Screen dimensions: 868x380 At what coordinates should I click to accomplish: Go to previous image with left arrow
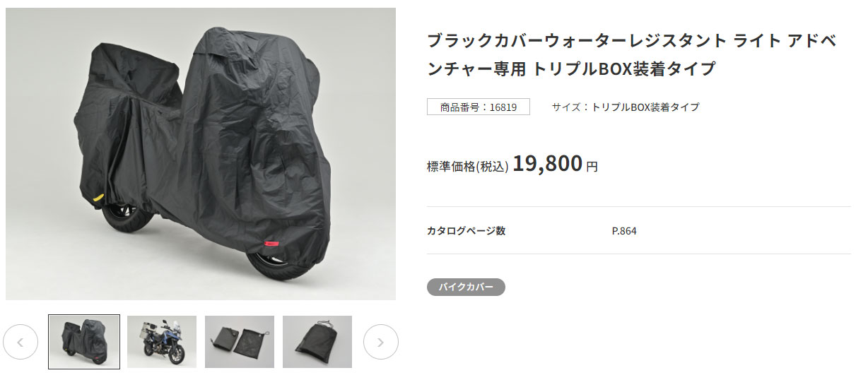[20, 342]
